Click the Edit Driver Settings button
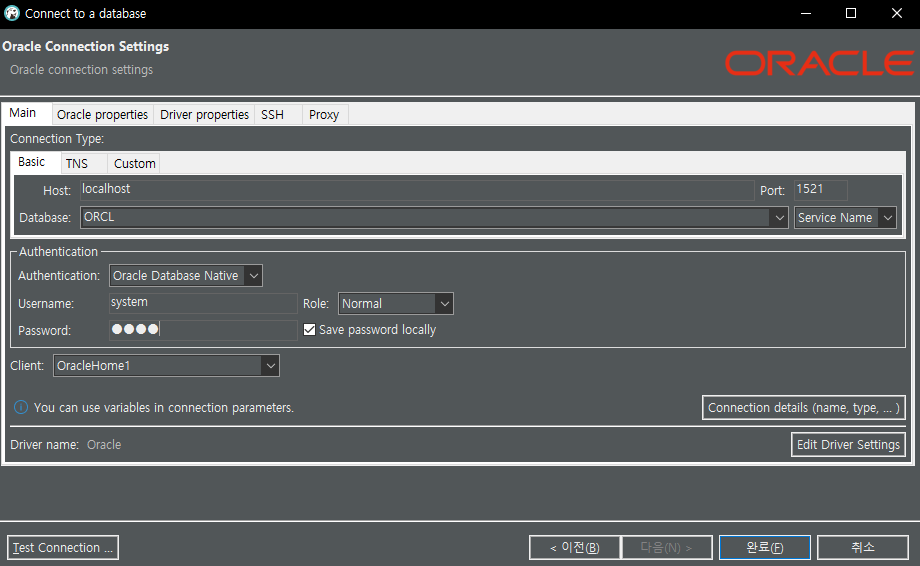 (848, 445)
